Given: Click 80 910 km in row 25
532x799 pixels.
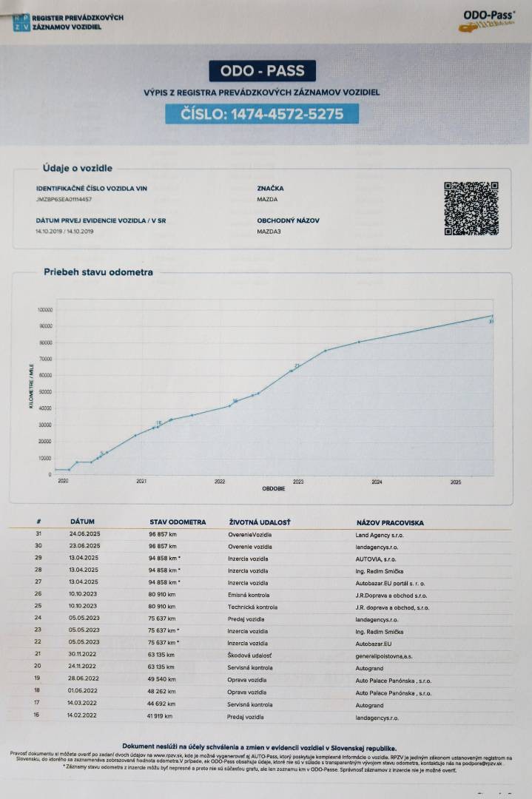Looking at the screenshot, I should pos(162,607).
